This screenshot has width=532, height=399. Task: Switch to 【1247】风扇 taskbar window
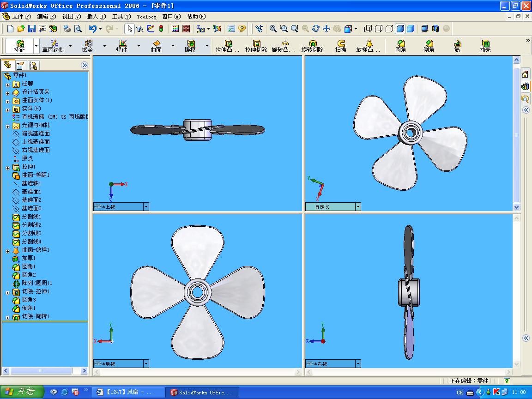(x=128, y=392)
